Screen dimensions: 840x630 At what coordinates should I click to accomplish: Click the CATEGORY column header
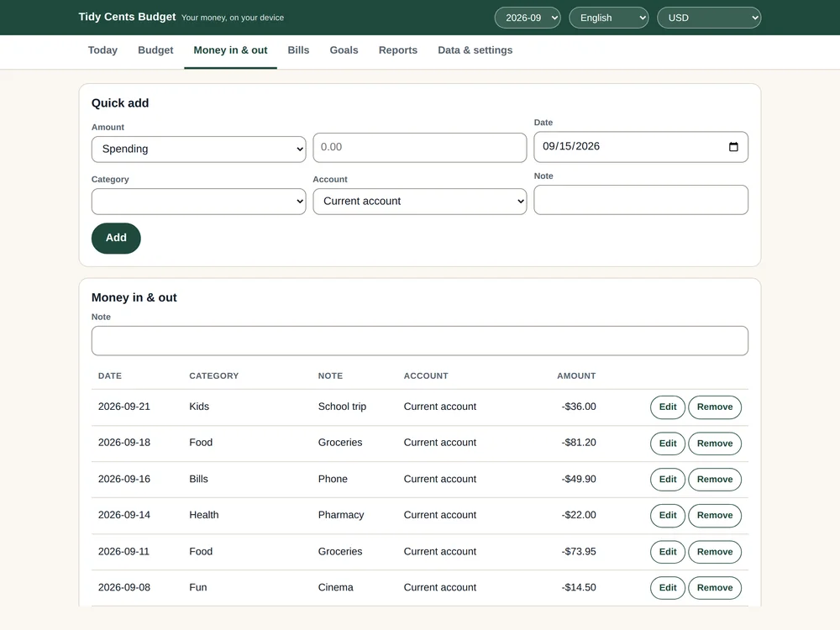pos(213,376)
